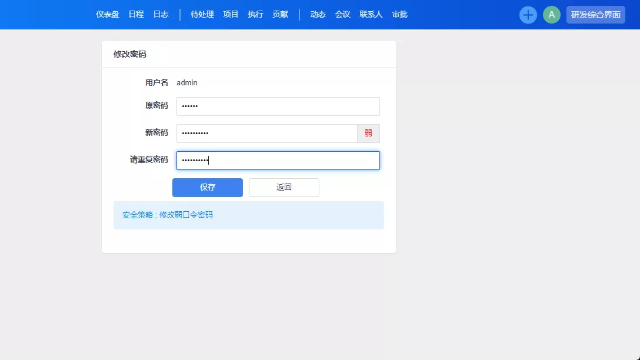Viewport: 640px width, 360px height.
Task: Focus the 原密码 password field
Action: click(278, 106)
